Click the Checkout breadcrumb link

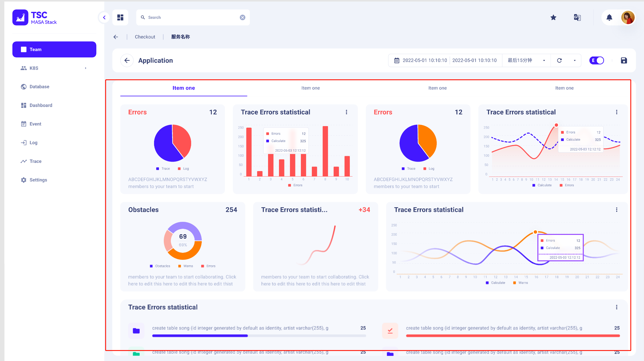click(x=145, y=37)
